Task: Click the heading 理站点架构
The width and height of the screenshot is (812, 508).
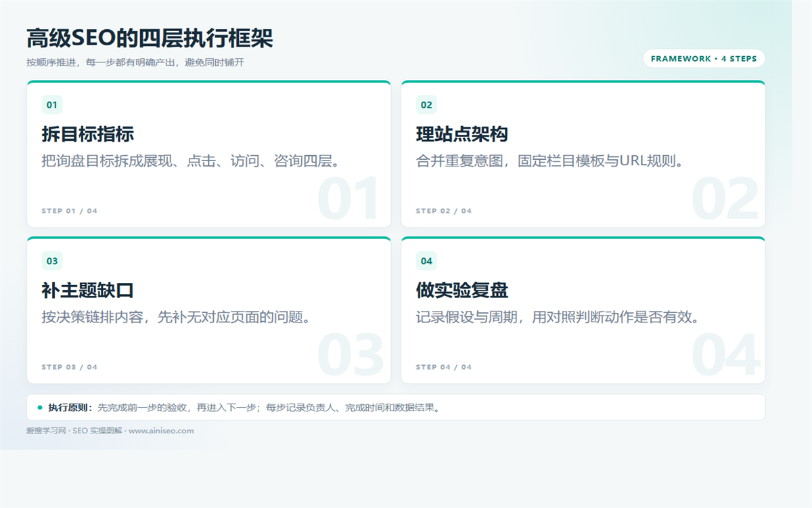Action: (x=462, y=134)
